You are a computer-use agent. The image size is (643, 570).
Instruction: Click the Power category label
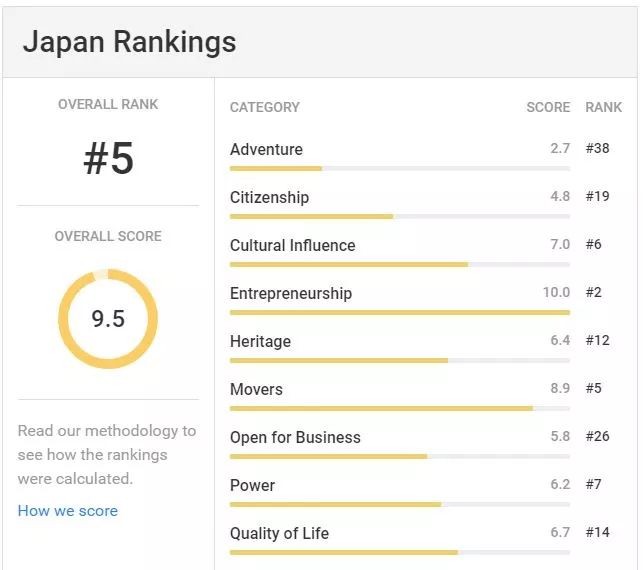(x=252, y=486)
